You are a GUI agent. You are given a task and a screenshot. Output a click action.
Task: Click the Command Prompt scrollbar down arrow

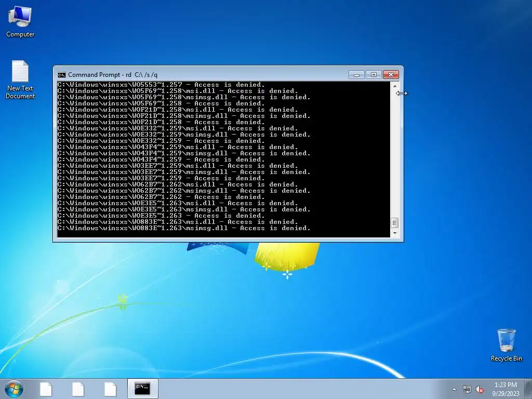click(x=395, y=233)
